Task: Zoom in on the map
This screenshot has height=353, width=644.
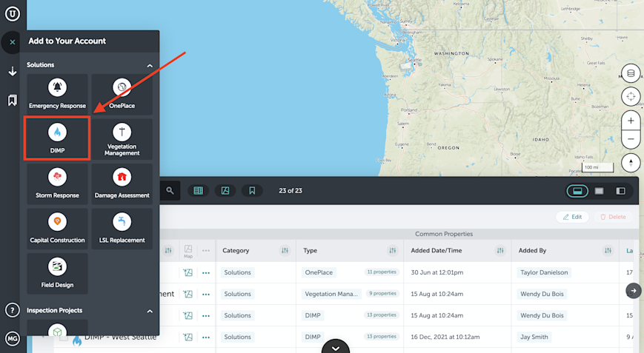Action: [631, 121]
